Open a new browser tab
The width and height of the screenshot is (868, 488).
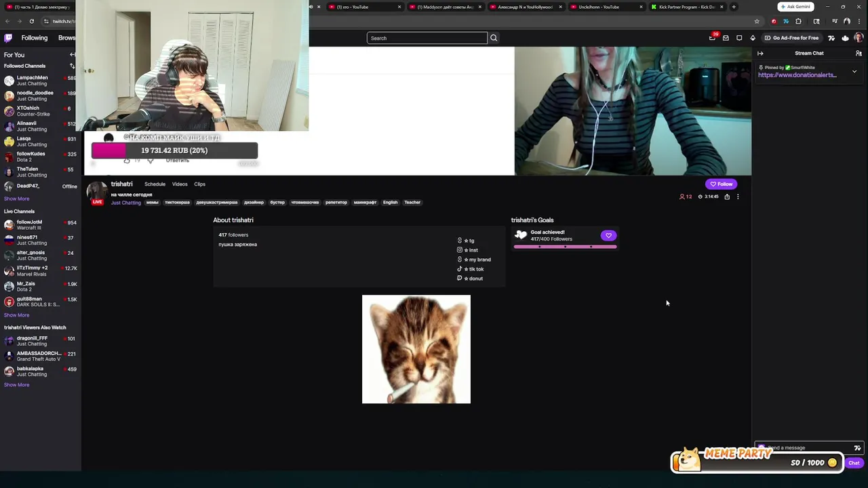[734, 7]
